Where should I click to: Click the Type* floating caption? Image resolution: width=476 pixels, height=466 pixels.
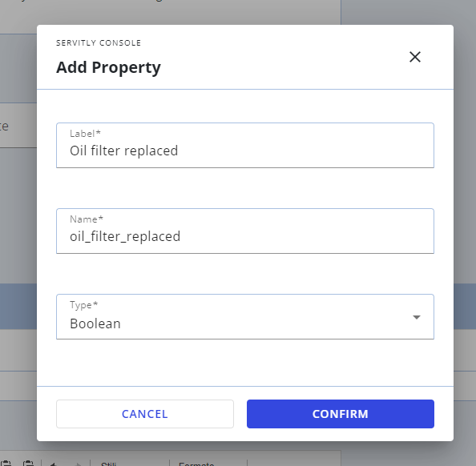(84, 305)
